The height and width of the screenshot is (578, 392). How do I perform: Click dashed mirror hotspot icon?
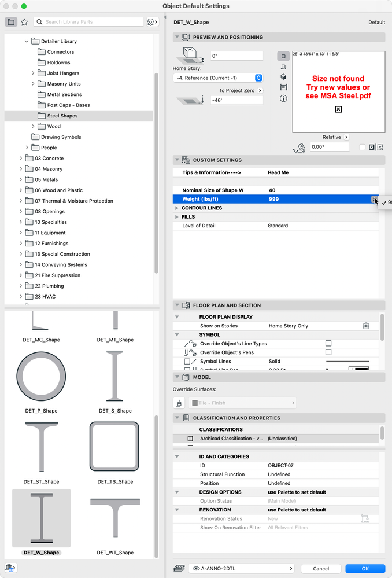point(380,147)
